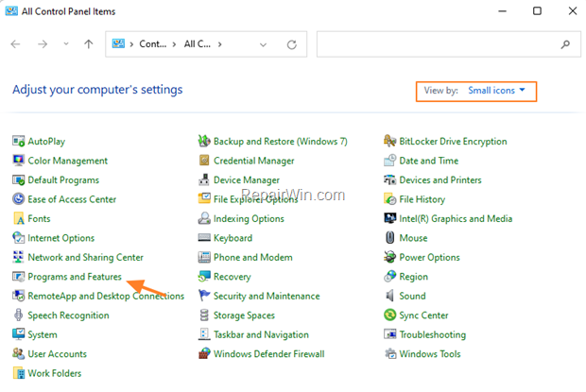Click the Control Panel icon in address bar
The height and width of the screenshot is (392, 586).
coord(118,43)
